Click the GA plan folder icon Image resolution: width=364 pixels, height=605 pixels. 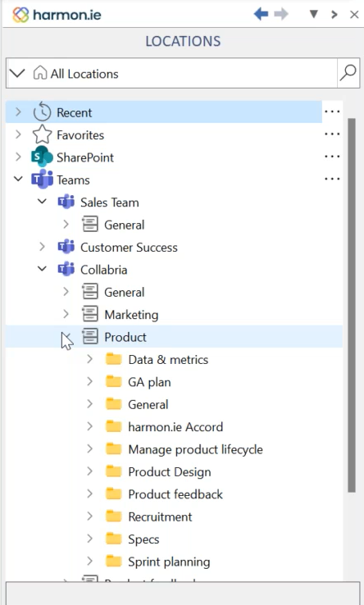(113, 381)
